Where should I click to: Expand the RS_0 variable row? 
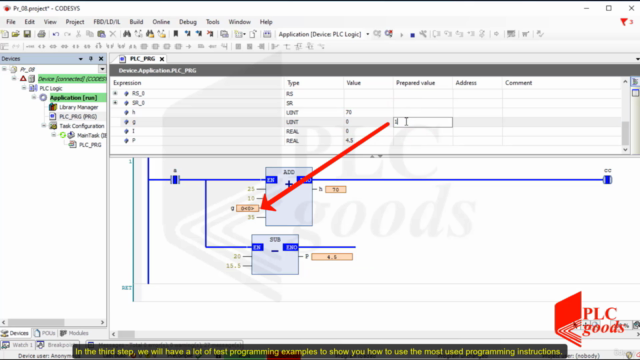(116, 93)
